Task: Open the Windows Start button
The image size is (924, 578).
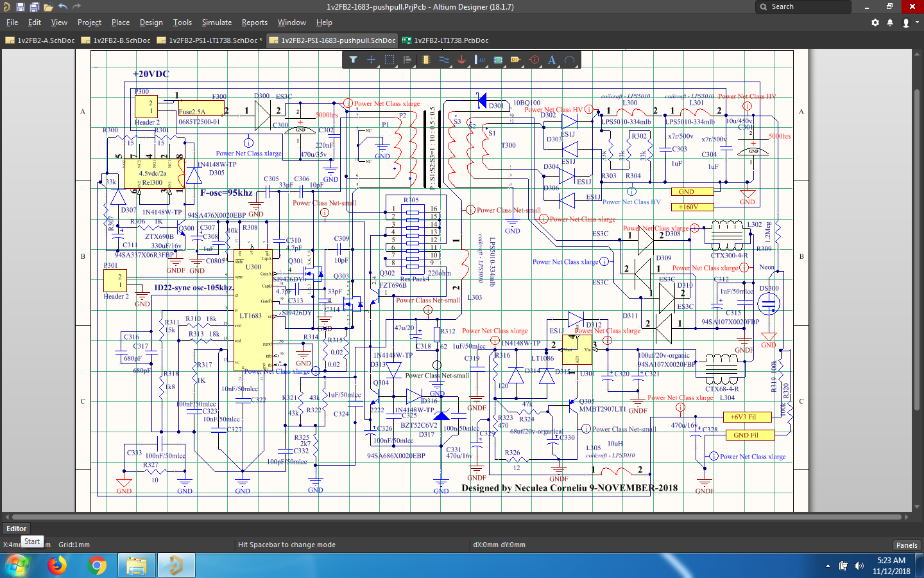Action: 17,566
